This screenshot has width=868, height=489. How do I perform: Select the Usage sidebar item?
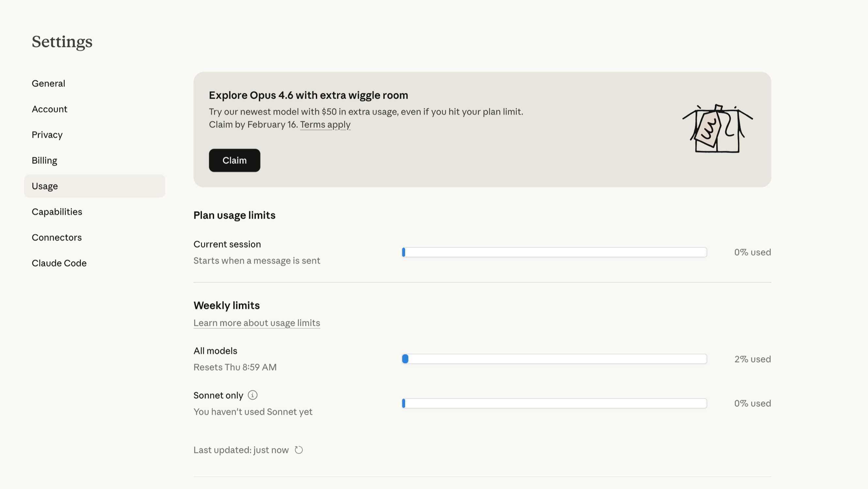pos(45,186)
